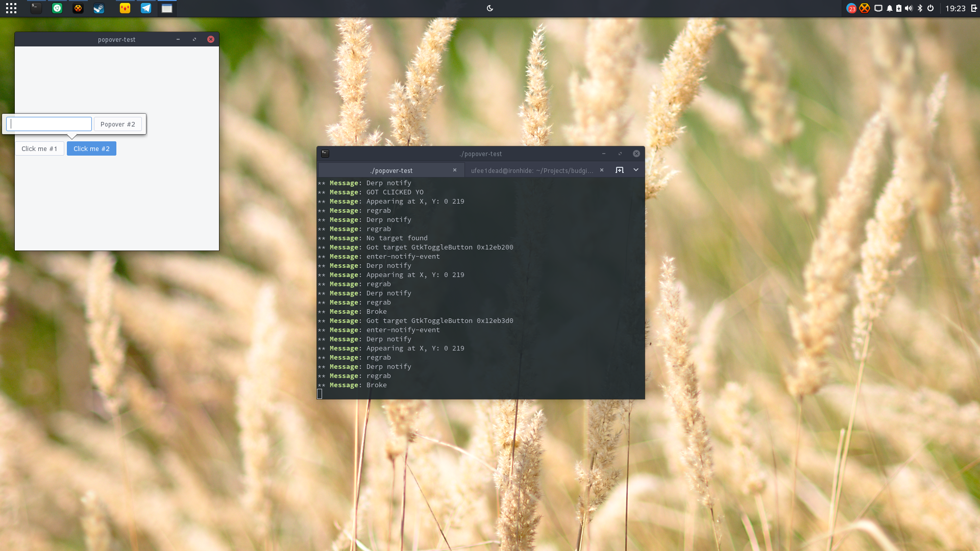
Task: Click the night light moon icon
Action: [490, 8]
